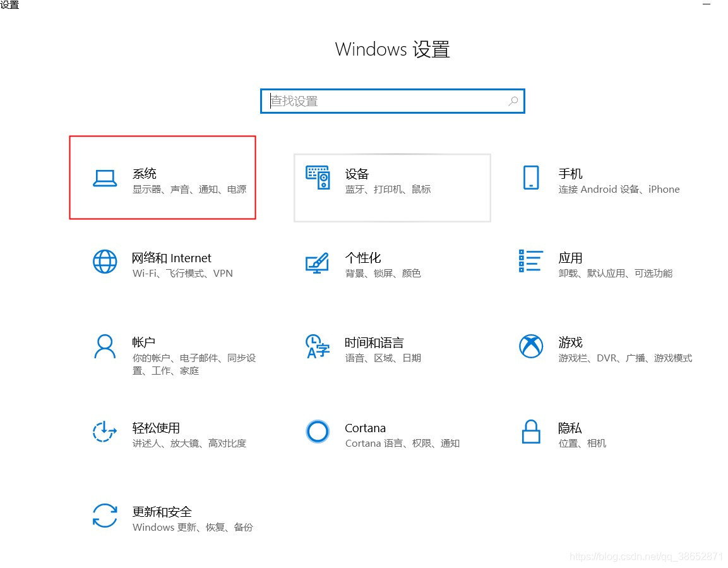This screenshot has height=568, width=728.
Task: Click the magnifier icon in the search box
Action: 513,101
